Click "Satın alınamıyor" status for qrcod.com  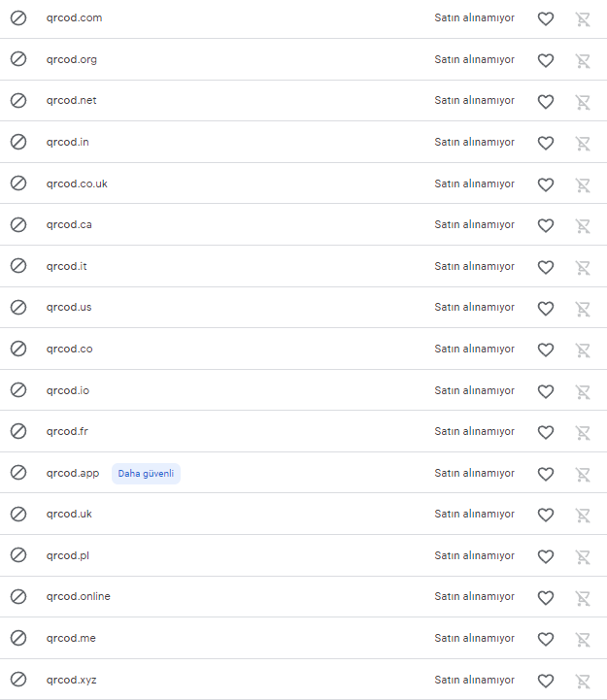474,17
